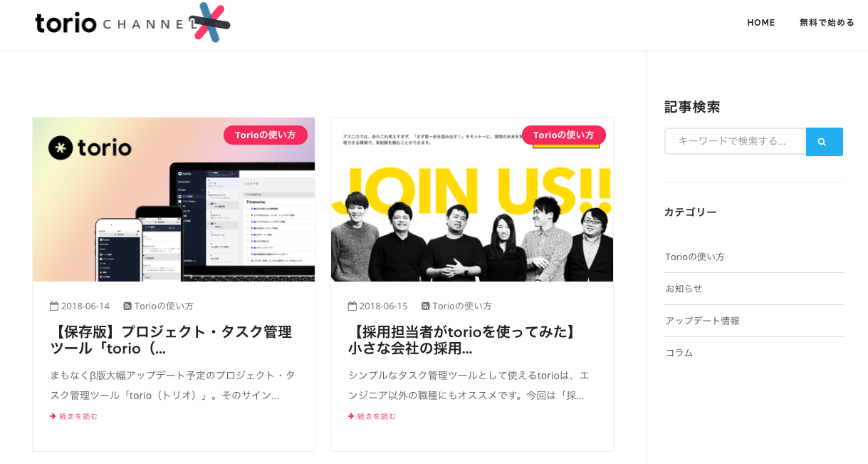Click Torioの使い方 badge on first thumbnail

(x=266, y=135)
